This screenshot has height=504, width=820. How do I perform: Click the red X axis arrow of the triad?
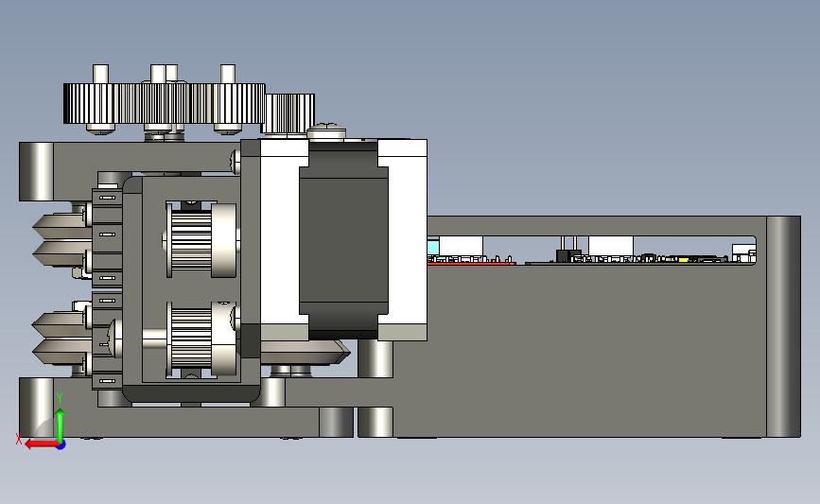click(41, 444)
